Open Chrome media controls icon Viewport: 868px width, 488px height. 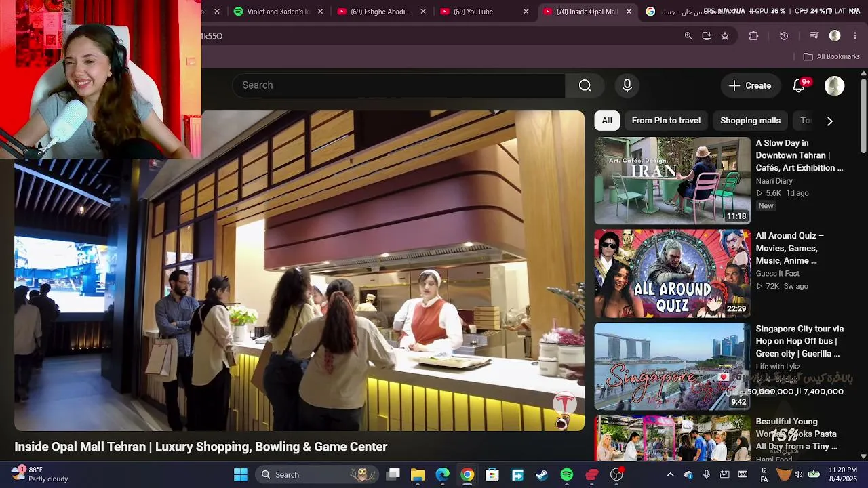pos(814,36)
